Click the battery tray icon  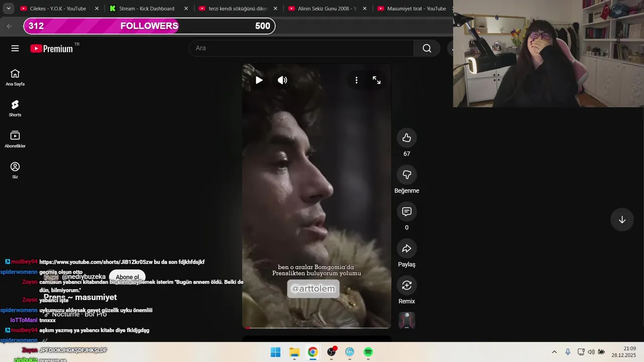601,352
